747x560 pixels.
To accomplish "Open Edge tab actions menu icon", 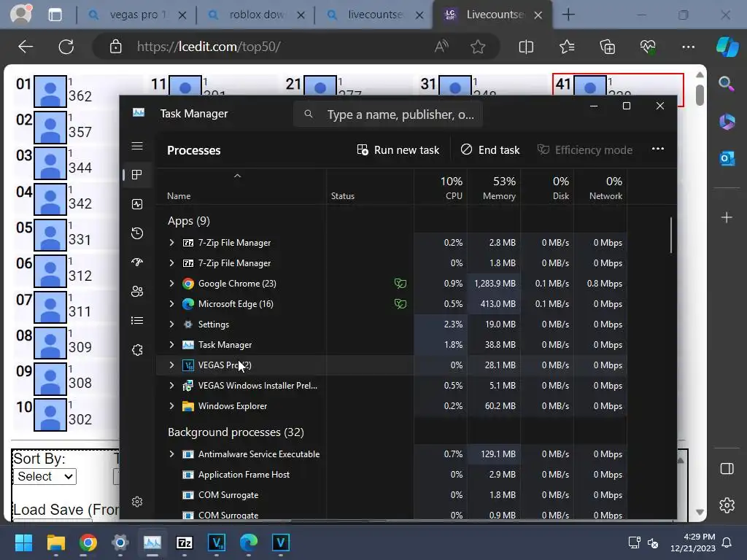I will [x=55, y=15].
